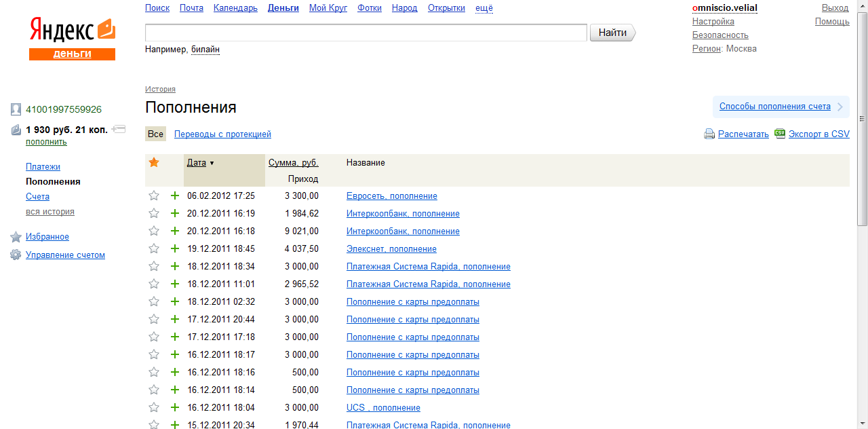Open the Поиск service tab
The width and height of the screenshot is (868, 429).
click(x=157, y=8)
